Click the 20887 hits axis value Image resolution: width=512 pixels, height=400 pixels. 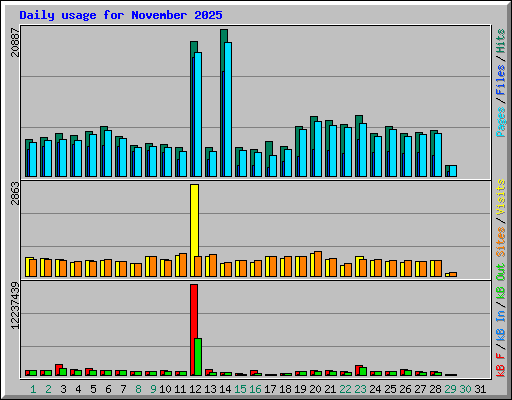point(15,42)
